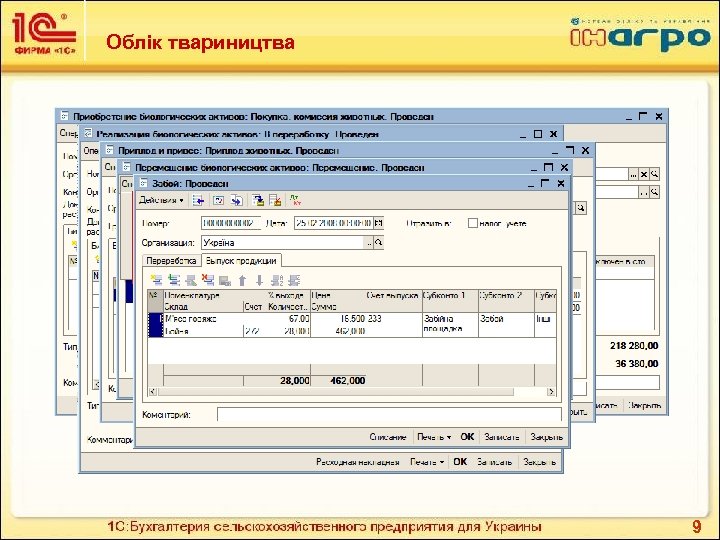Click the left arrow of table horizontal scrollbar
Image resolution: width=720 pixels, height=540 pixels.
pyautogui.click(x=153, y=392)
